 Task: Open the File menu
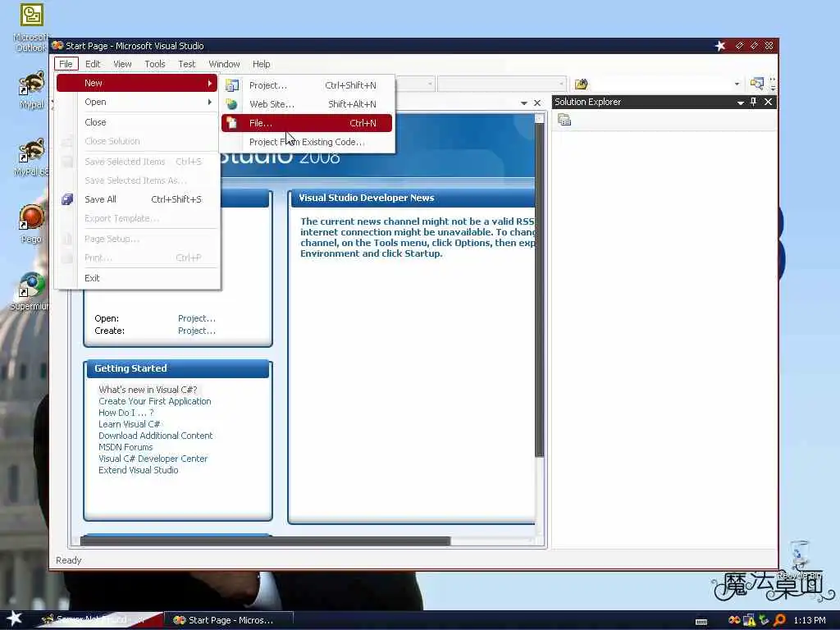[66, 64]
